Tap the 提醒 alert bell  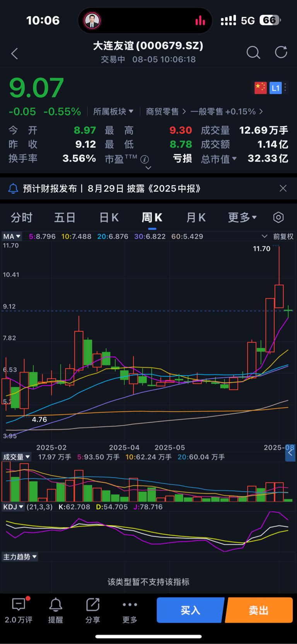click(x=56, y=605)
